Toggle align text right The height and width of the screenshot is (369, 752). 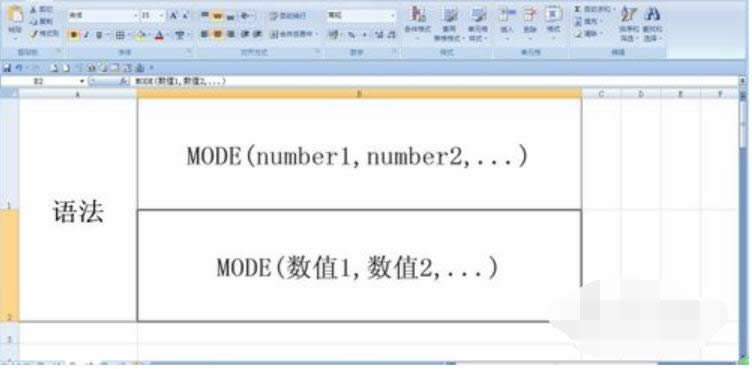[x=231, y=34]
